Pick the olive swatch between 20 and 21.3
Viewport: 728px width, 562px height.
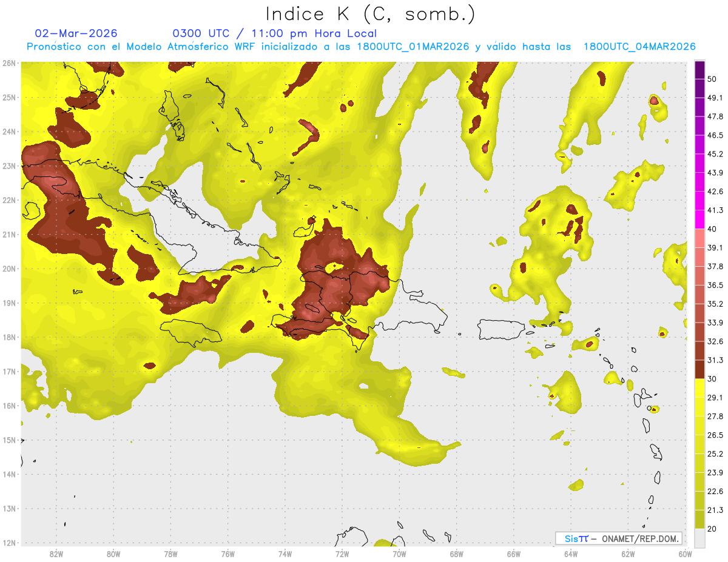coord(699,520)
